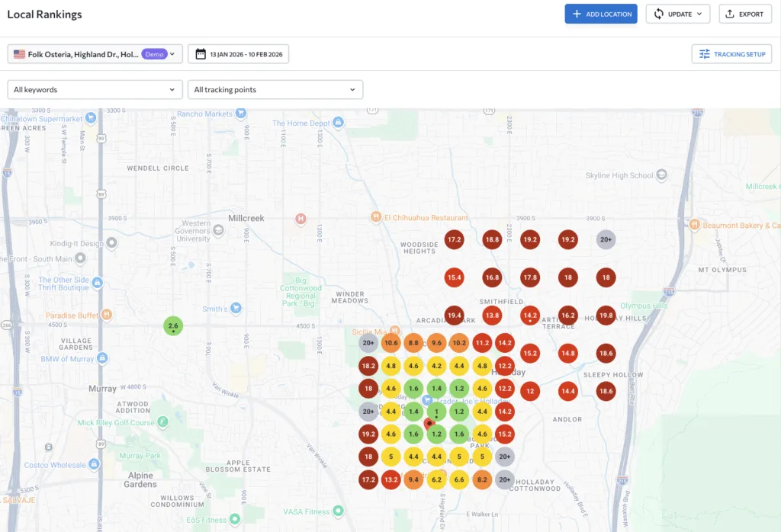Open the TRACKING SETUP panel
Viewport: 781px width, 532px height.
click(731, 53)
